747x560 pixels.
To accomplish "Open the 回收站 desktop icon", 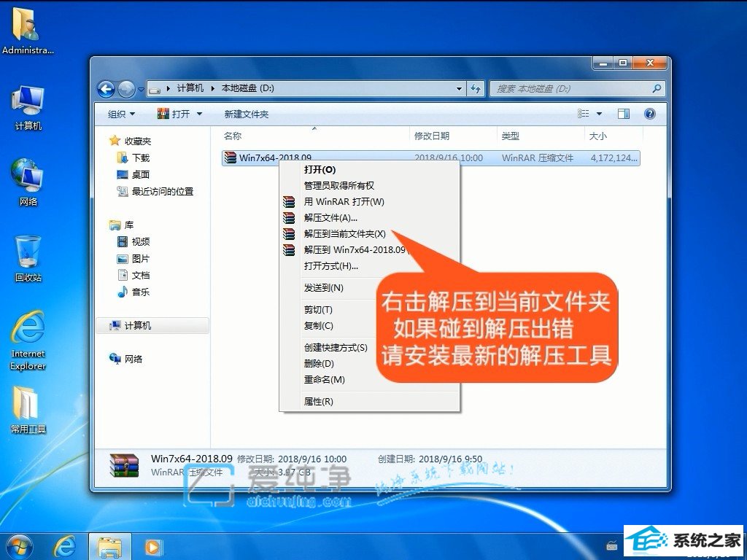I will 28,256.
